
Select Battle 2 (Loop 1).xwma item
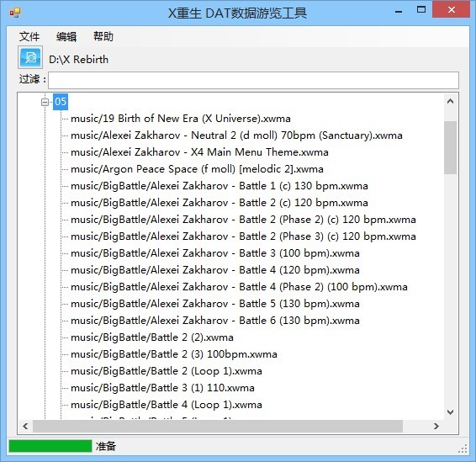(x=167, y=371)
